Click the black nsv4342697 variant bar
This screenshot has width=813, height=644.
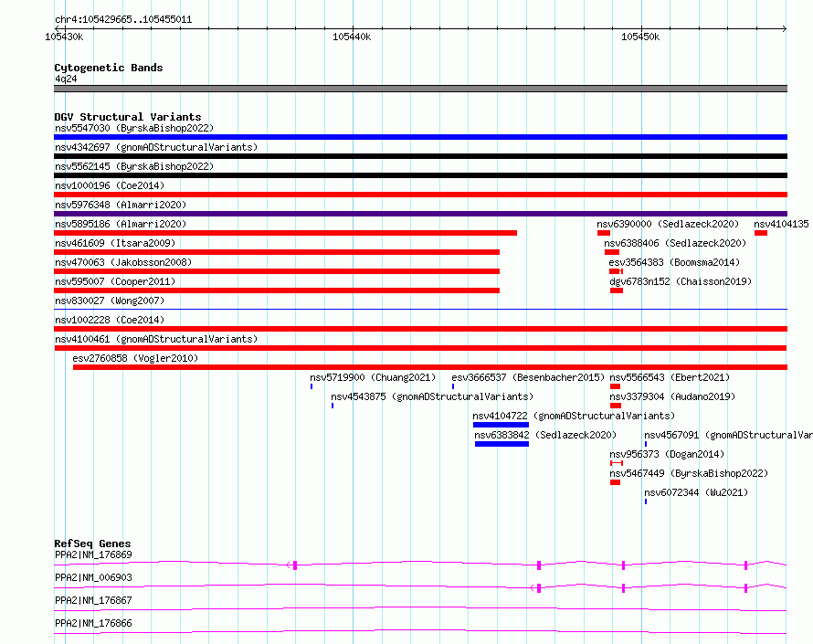(x=420, y=156)
